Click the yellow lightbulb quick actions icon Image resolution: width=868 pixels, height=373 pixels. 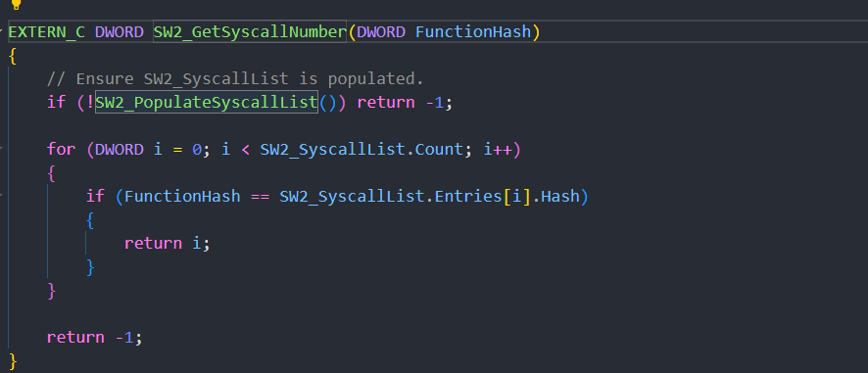coord(16,5)
